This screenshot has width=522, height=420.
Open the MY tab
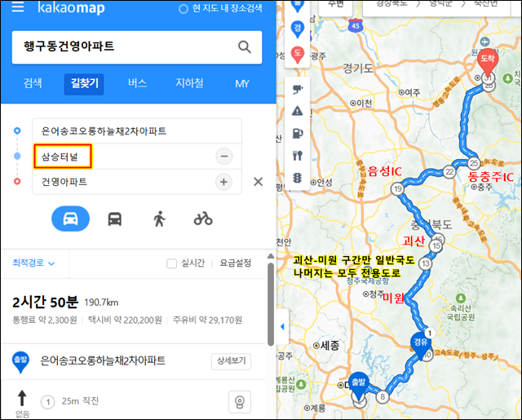pos(242,84)
